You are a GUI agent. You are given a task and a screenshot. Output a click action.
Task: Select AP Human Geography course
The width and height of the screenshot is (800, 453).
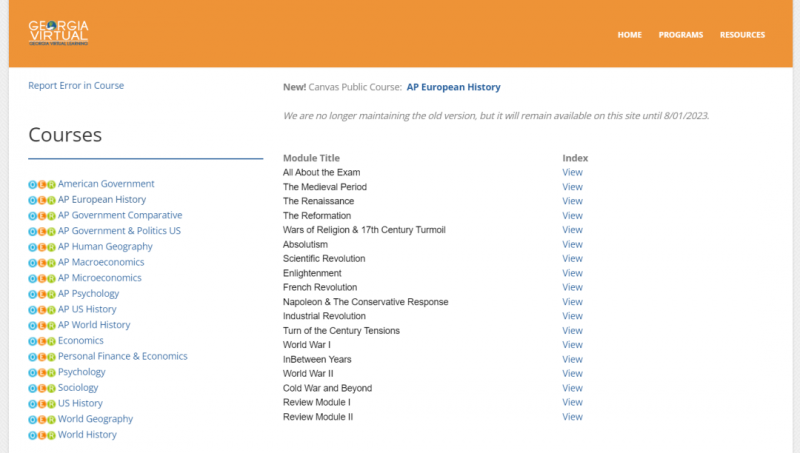tap(105, 246)
